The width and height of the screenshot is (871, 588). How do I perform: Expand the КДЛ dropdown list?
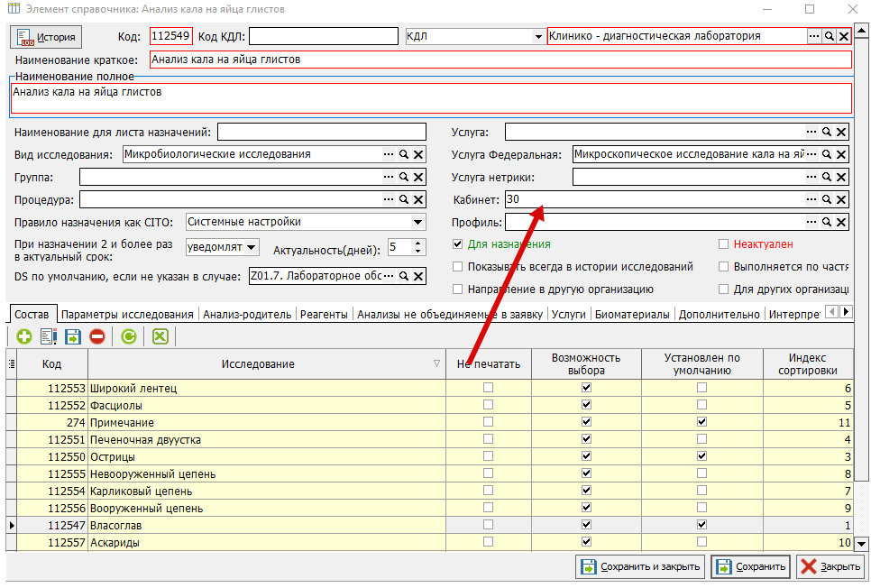537,37
